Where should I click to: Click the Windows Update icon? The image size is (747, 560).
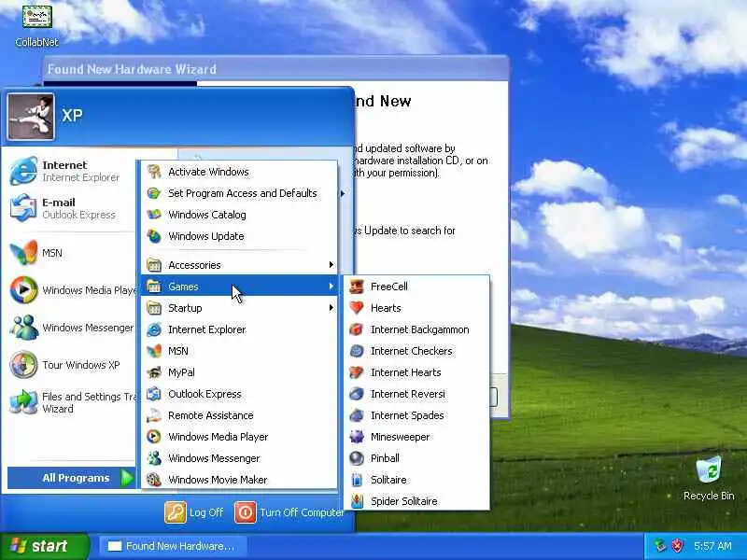tap(154, 236)
